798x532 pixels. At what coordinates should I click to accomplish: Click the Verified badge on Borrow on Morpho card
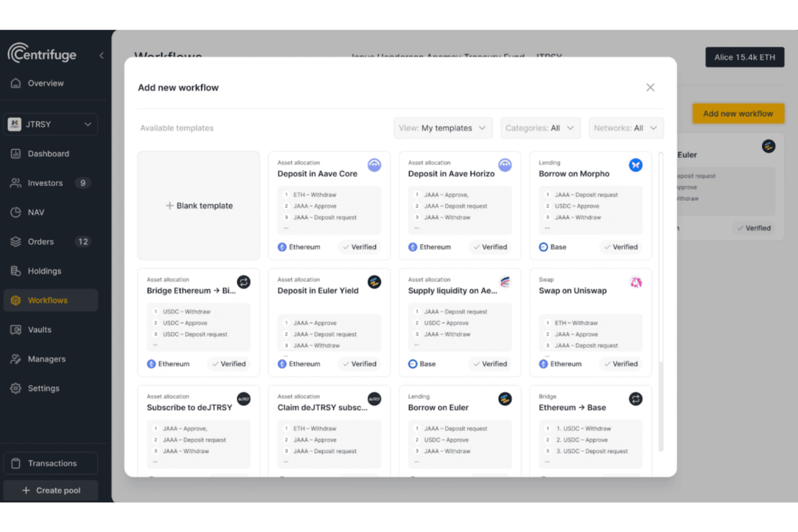pyautogui.click(x=621, y=247)
